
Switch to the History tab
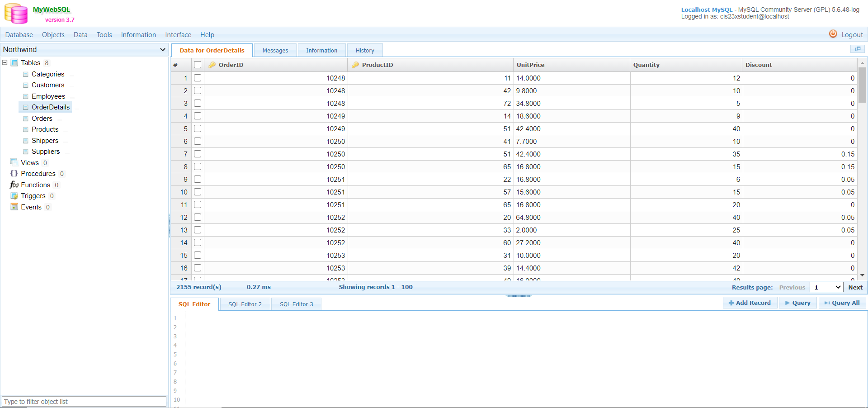[365, 50]
